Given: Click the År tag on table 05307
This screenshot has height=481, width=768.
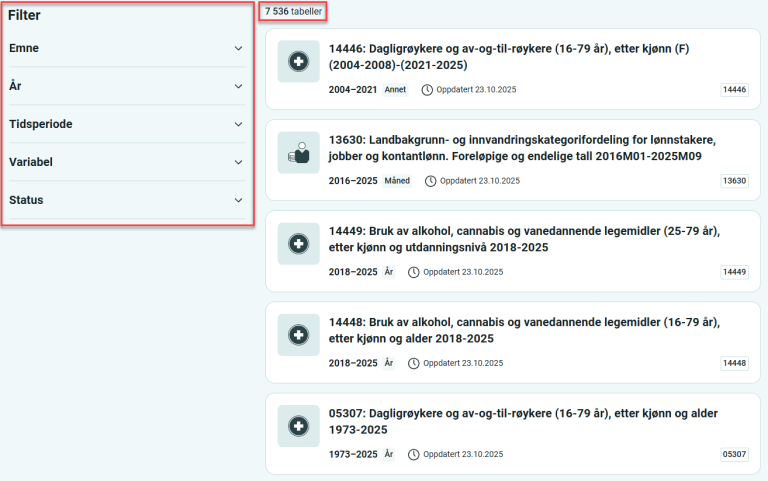Looking at the screenshot, I should 389,454.
